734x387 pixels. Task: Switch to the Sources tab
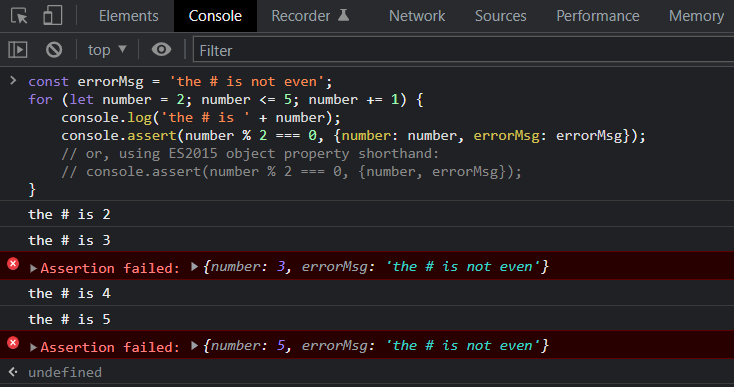pos(500,16)
